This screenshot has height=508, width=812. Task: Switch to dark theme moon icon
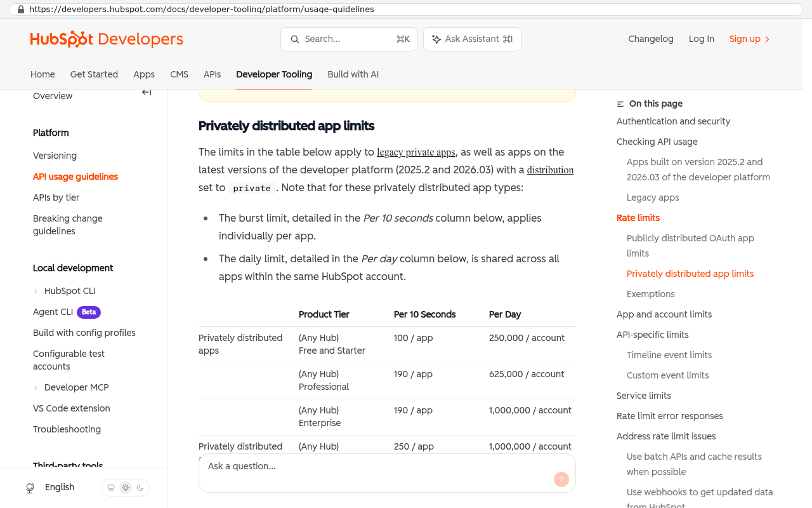[x=140, y=488]
